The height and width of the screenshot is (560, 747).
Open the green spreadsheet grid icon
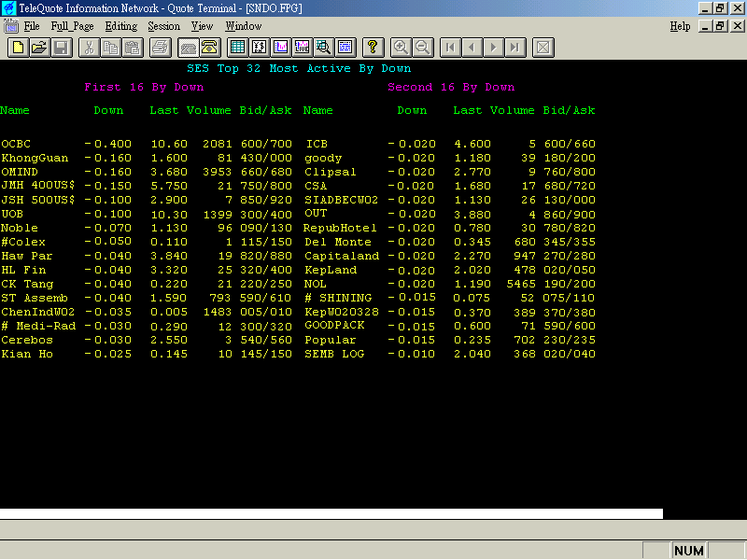tap(237, 48)
